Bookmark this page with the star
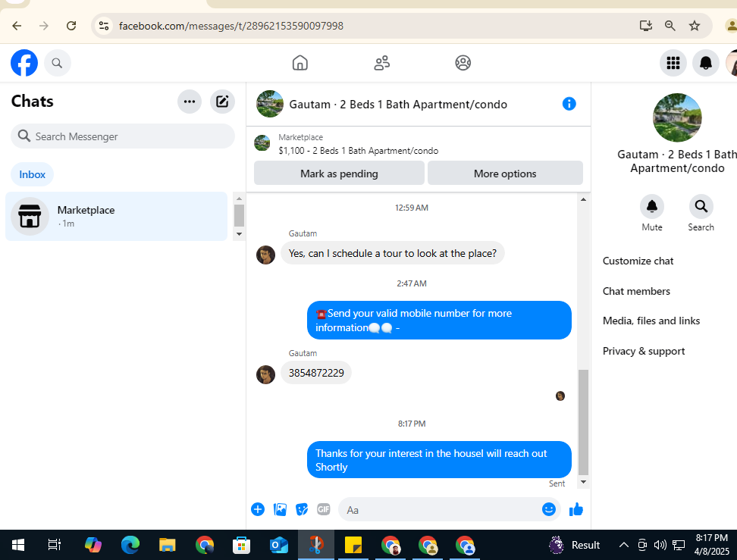 click(695, 25)
